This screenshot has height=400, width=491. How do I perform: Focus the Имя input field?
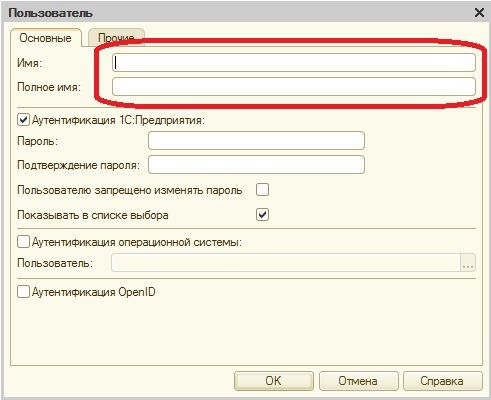[x=294, y=63]
